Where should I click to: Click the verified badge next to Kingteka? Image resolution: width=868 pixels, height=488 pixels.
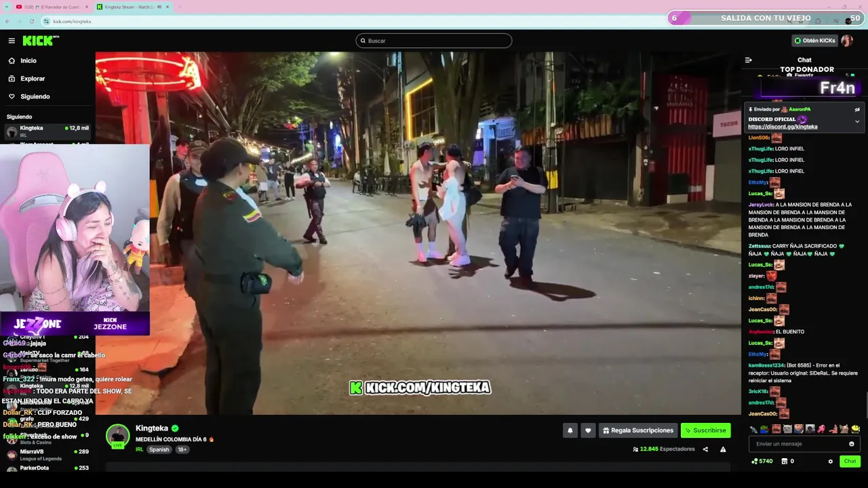(x=175, y=428)
